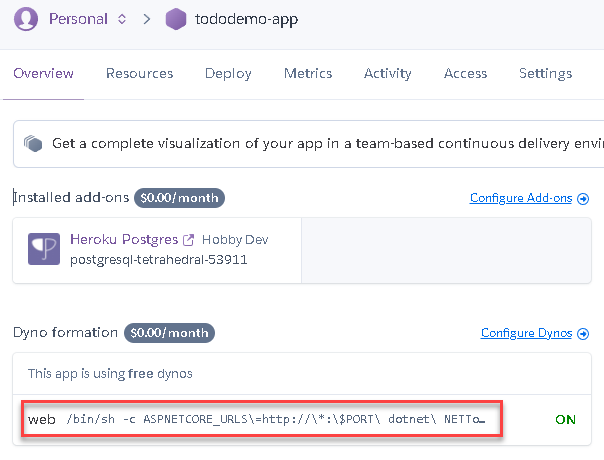604x460 pixels.
Task: Click the Configure Dynos link
Action: [x=527, y=333]
